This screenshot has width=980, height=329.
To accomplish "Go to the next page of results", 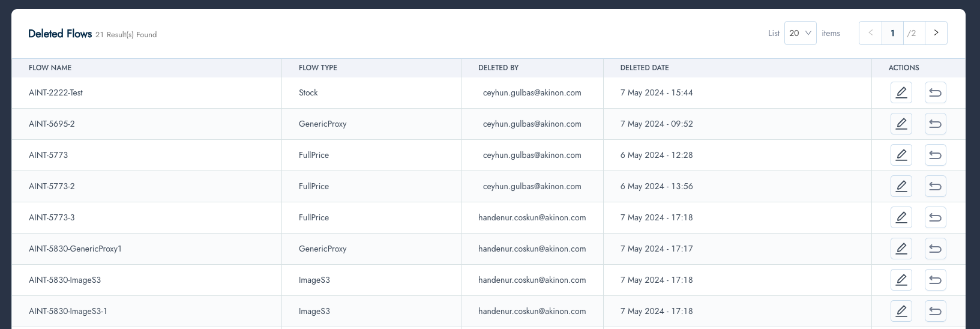I will click(936, 33).
